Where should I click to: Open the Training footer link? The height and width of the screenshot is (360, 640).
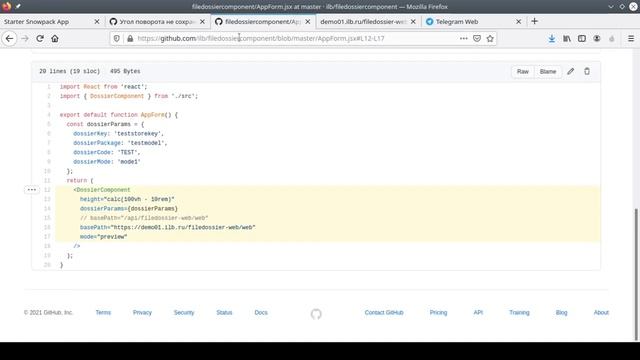tap(519, 312)
